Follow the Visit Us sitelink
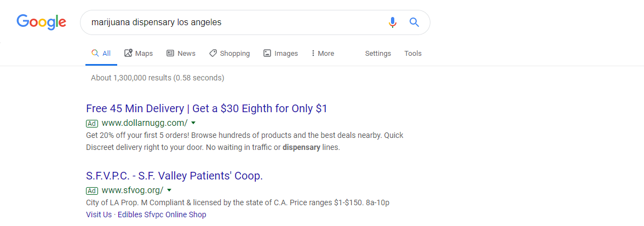The width and height of the screenshot is (644, 226). coord(99,215)
